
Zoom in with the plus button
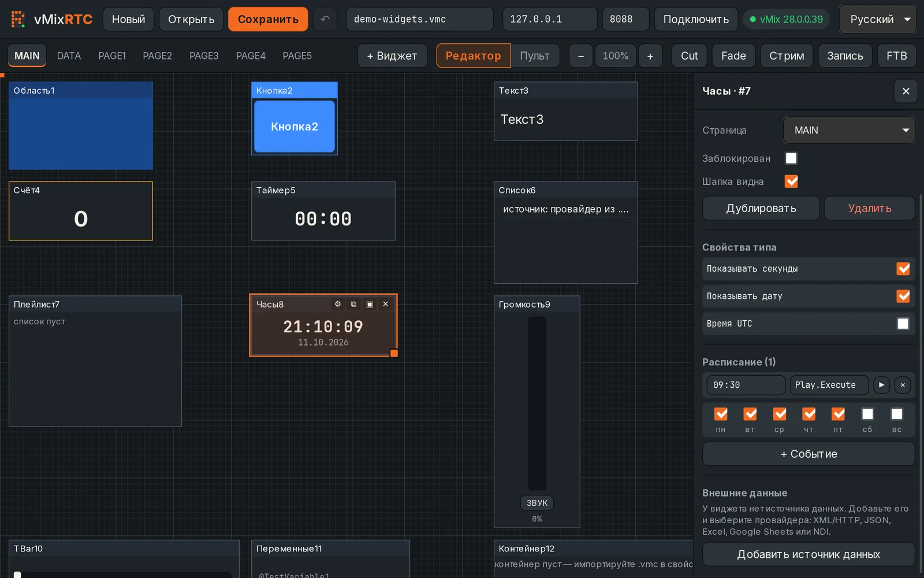click(x=650, y=56)
